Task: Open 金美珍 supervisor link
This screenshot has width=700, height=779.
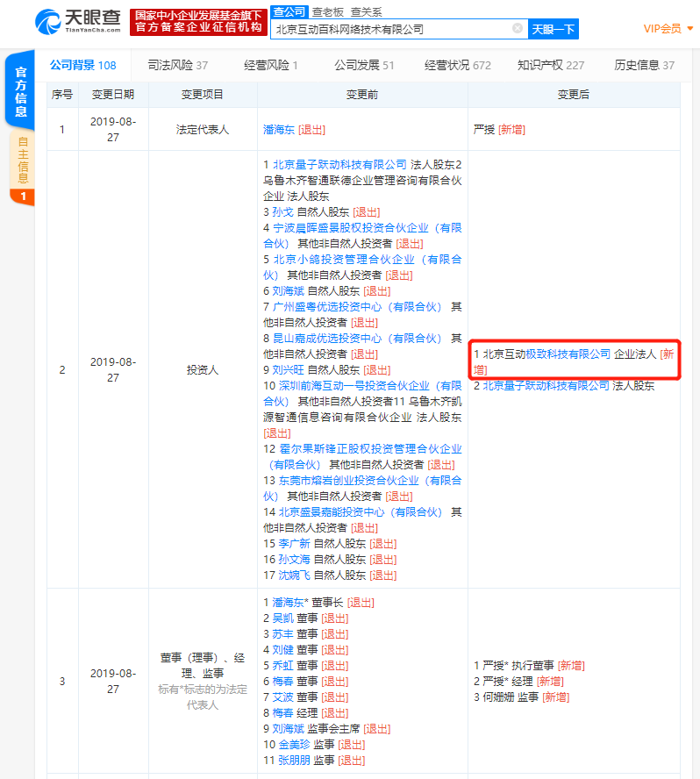Action: [294, 745]
